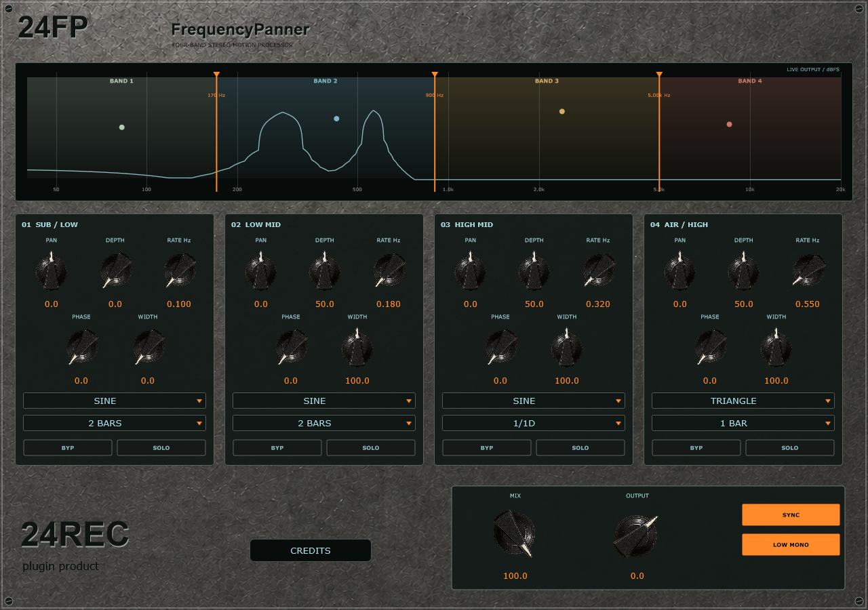
Task: Click the Air/High PHASE knob
Action: coord(711,348)
